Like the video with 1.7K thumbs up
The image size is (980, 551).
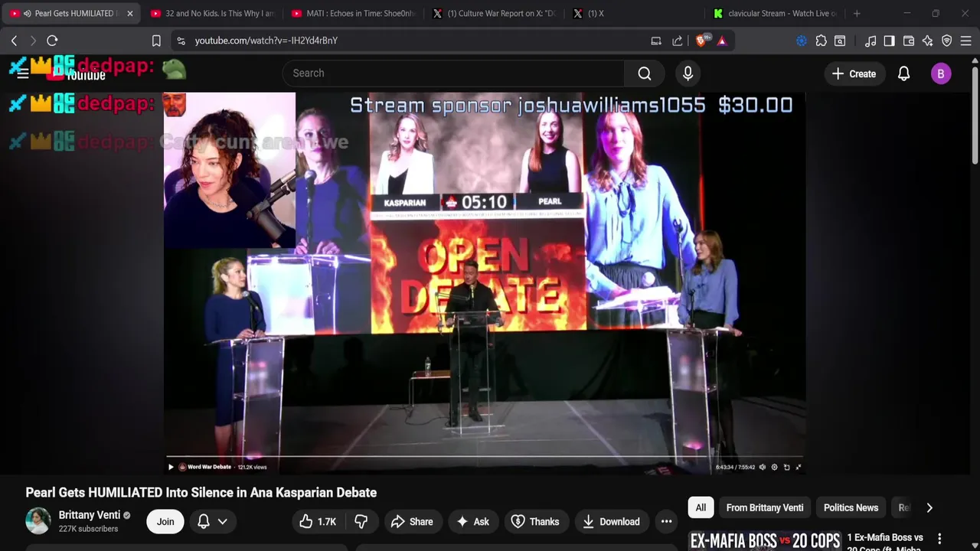pyautogui.click(x=318, y=521)
